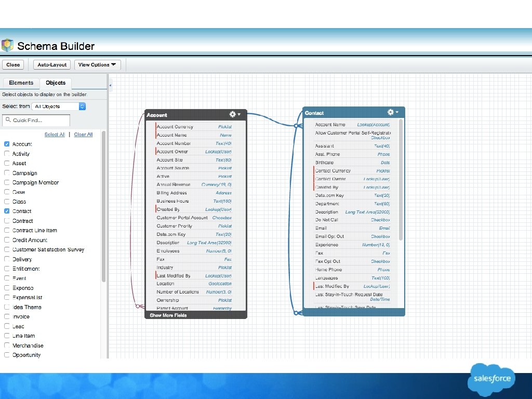Click the Home Phone field row
Viewport: 532px width, 399px height.
(352, 270)
